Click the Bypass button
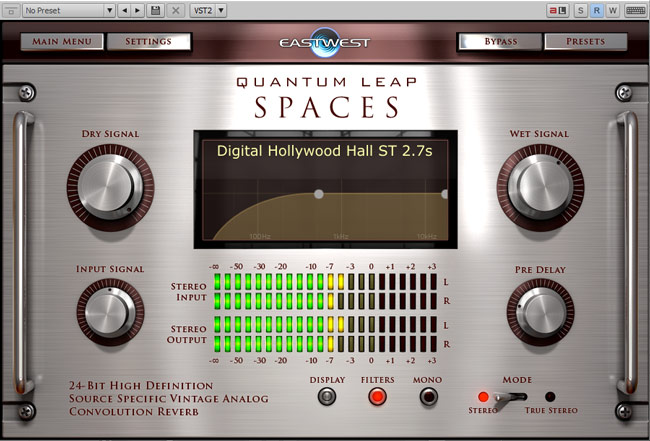This screenshot has height=441, width=650. tap(500, 42)
